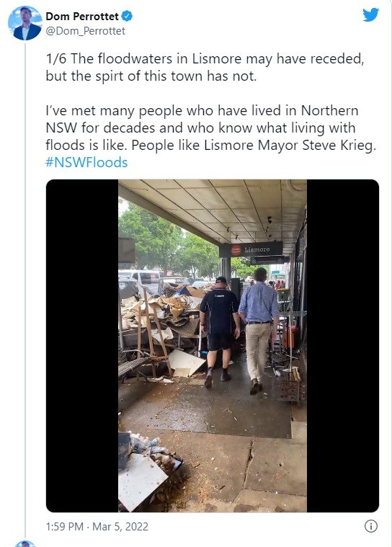Click the vertical thread connector line
Viewport: 392px width, 547px height.
pyautogui.click(x=25, y=290)
